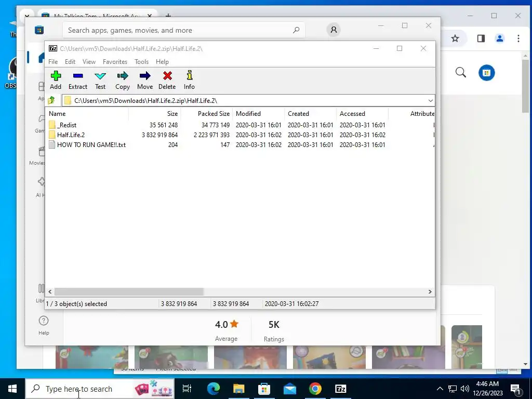
Task: Click the Extract toolbar icon
Action: click(78, 81)
